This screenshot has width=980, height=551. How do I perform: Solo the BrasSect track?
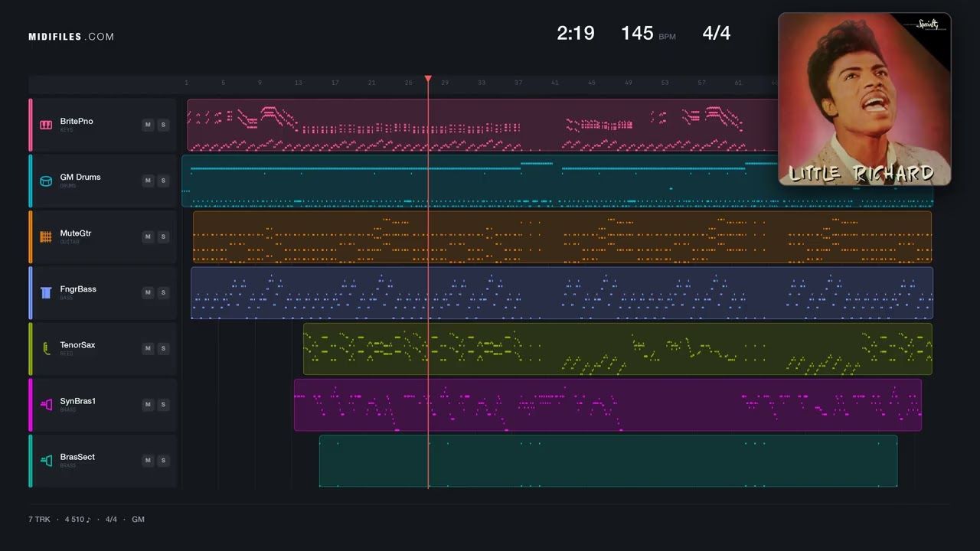point(163,460)
